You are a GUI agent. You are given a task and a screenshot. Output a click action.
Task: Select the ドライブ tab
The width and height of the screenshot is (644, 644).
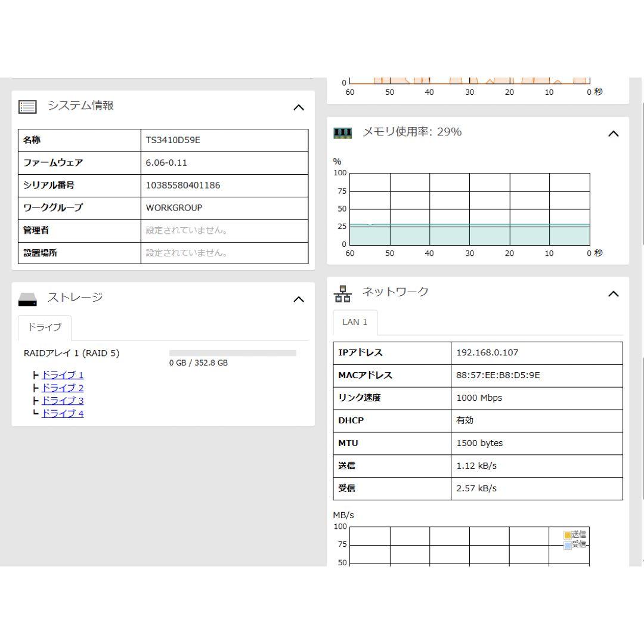(x=44, y=327)
